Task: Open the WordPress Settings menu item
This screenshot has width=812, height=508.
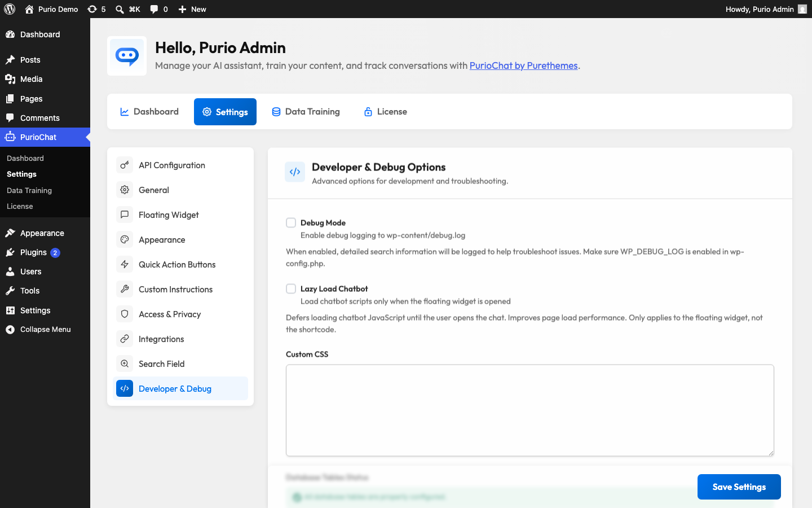Action: [45, 310]
